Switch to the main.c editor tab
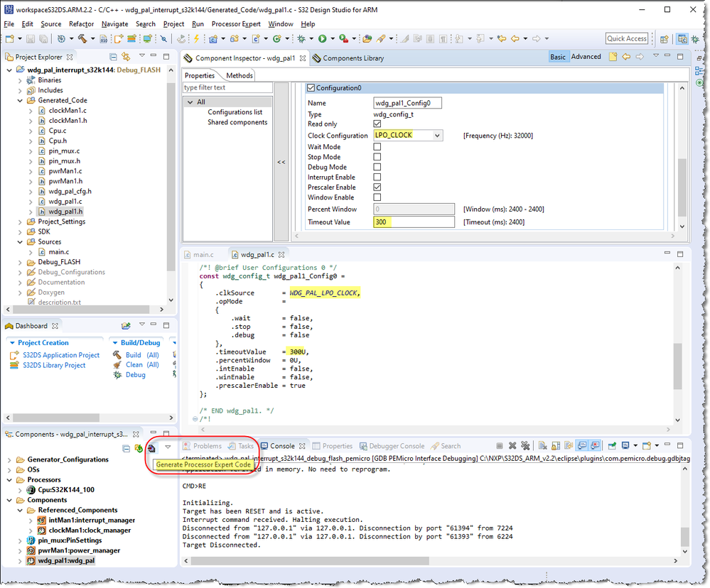 tap(203, 255)
